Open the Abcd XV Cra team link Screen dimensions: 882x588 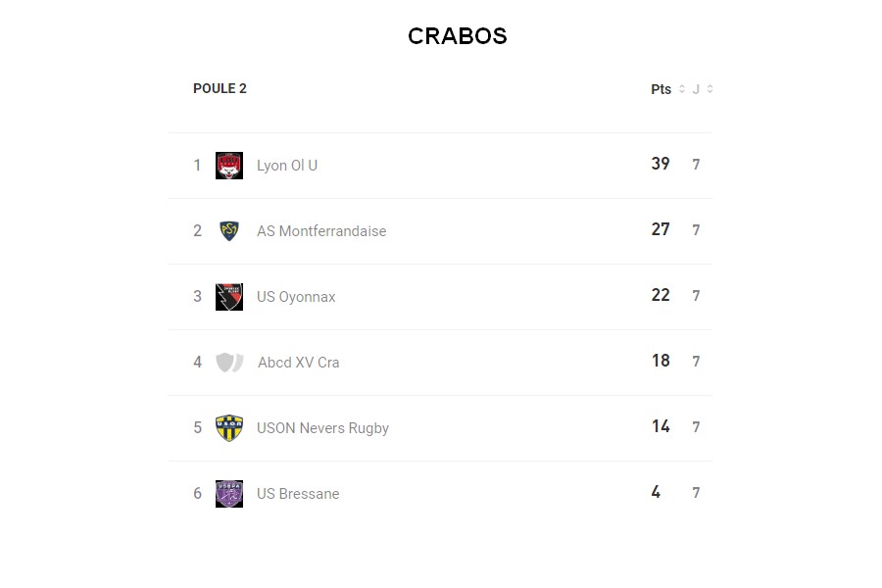[299, 363]
